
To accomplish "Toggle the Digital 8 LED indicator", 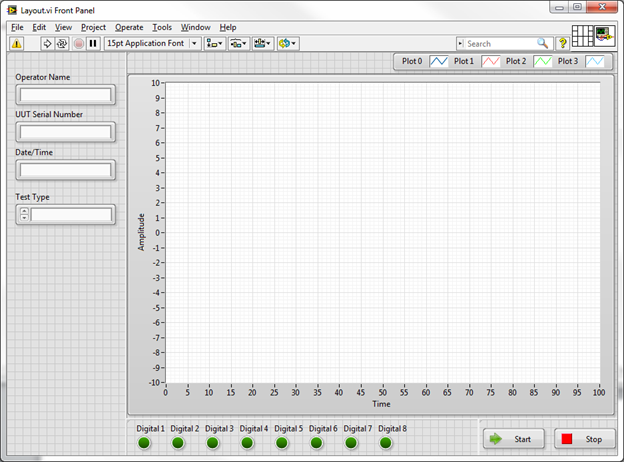I will point(385,442).
